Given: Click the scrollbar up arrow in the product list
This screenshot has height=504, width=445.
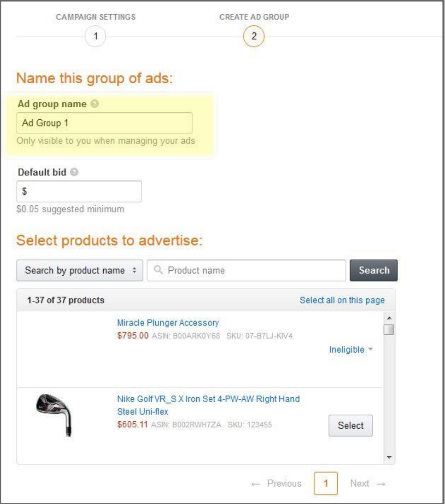Looking at the screenshot, I should pos(389,318).
